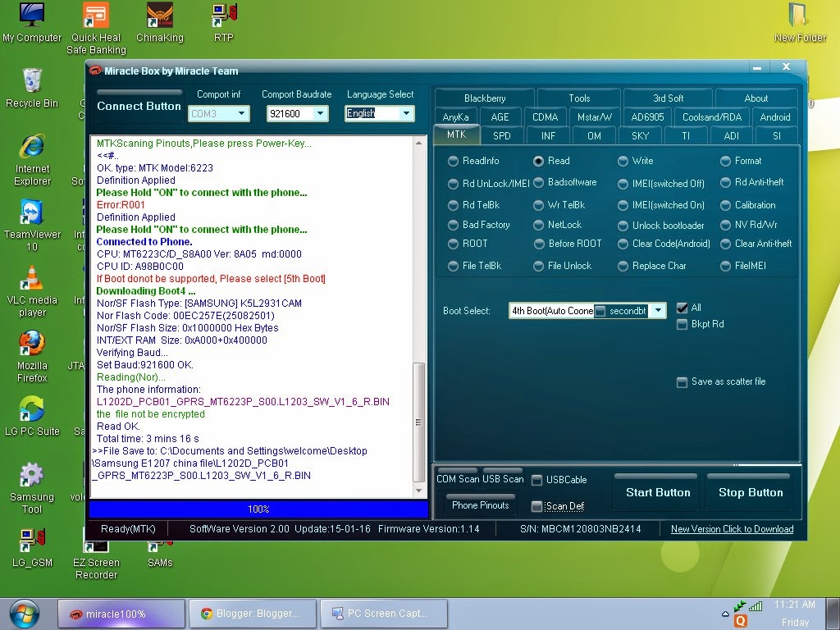840x630 pixels.
Task: Click the Windows Start orb
Action: (24, 614)
